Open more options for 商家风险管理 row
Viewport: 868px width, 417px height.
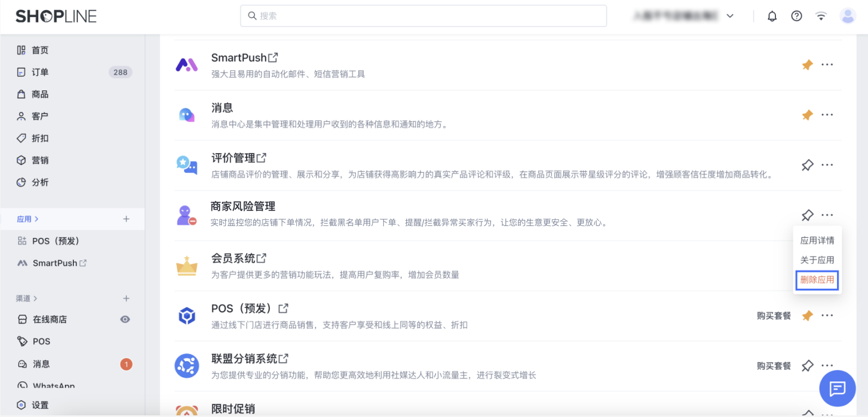(x=827, y=215)
